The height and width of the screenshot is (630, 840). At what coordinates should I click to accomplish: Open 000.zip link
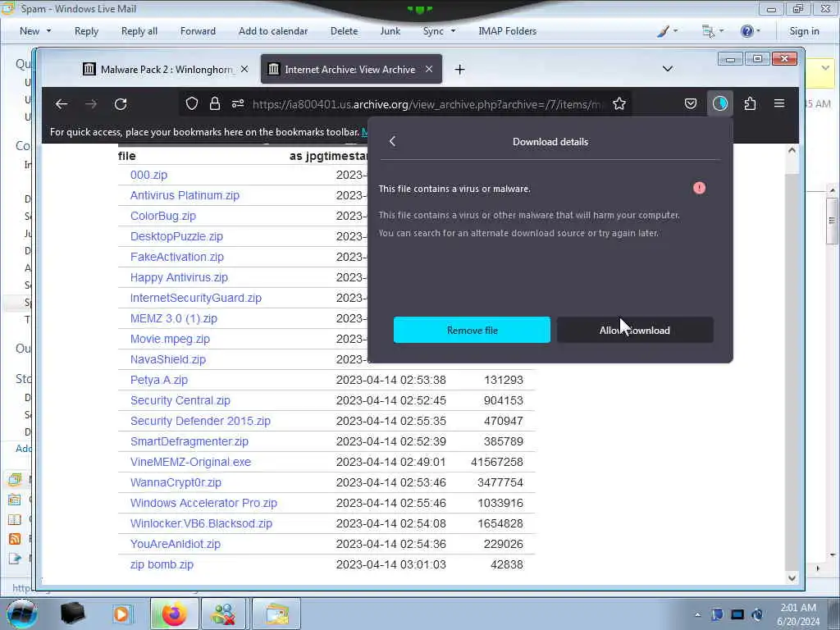(149, 176)
